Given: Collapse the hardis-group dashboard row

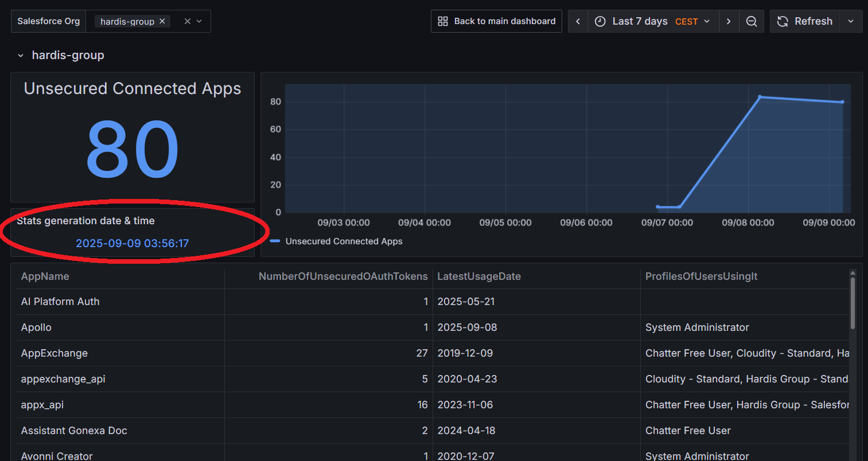Looking at the screenshot, I should [x=21, y=55].
